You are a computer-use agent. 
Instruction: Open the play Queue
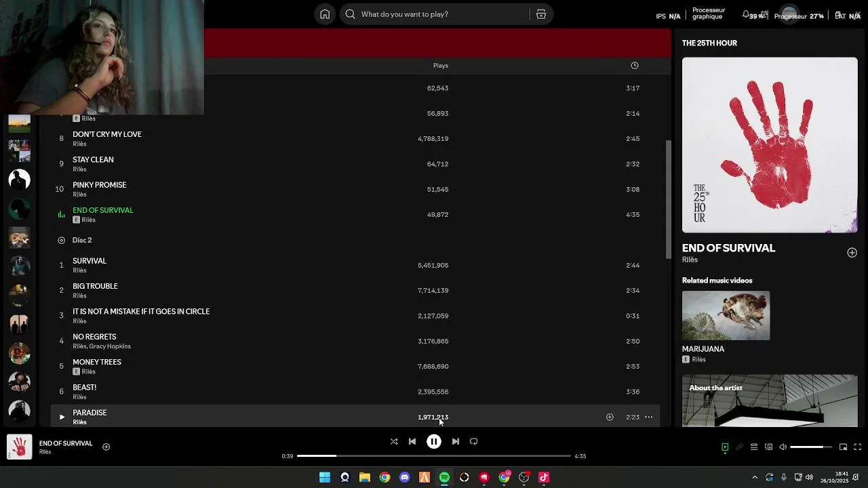(754, 447)
